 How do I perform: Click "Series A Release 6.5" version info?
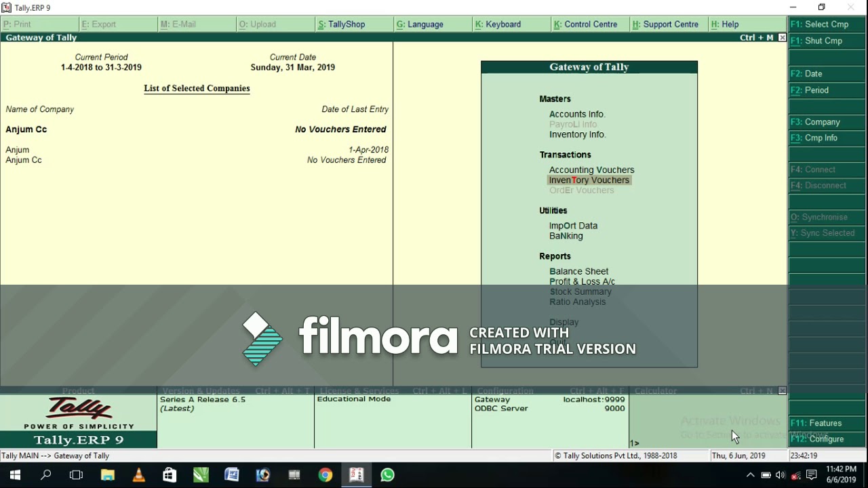tap(203, 400)
